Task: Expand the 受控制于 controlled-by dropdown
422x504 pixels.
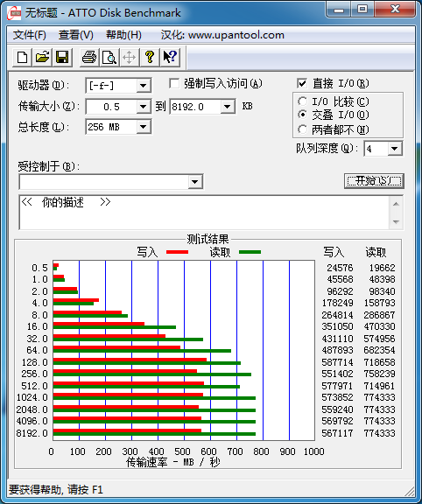Action: (x=194, y=182)
